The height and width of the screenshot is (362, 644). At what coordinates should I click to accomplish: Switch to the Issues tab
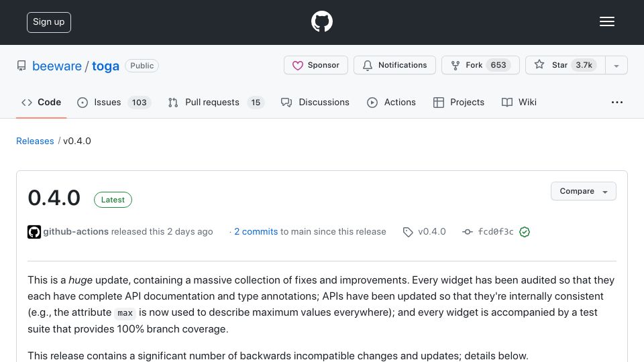pos(114,103)
